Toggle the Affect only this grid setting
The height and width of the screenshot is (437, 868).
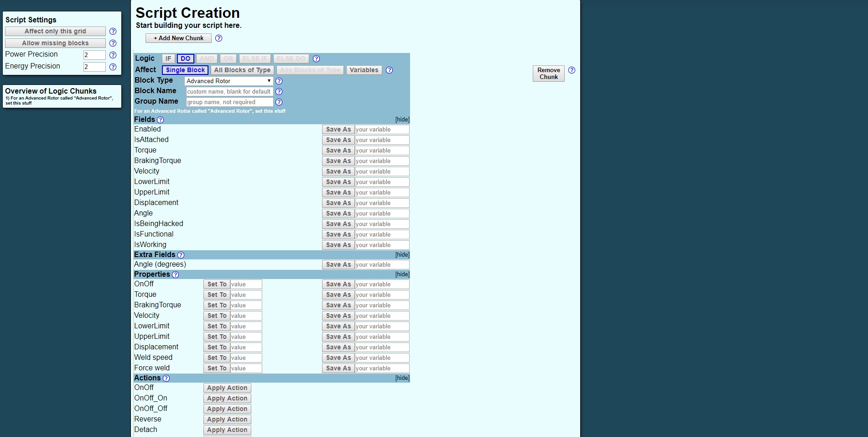point(55,32)
